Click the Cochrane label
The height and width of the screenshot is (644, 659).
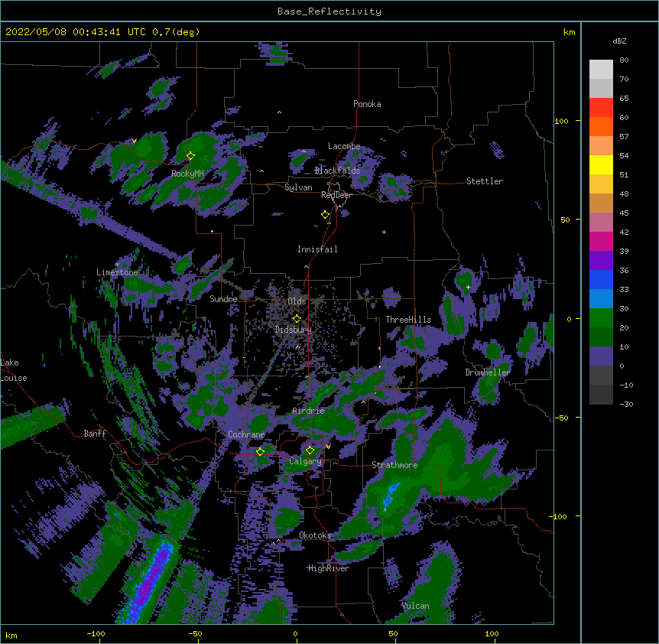point(246,434)
